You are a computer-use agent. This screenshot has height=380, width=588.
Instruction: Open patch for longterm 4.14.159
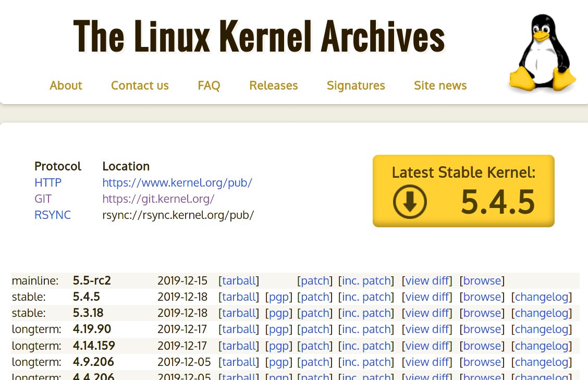point(315,346)
